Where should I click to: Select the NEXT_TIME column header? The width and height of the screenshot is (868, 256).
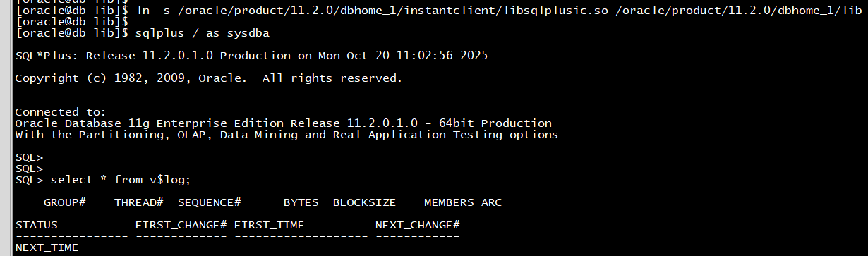click(47, 248)
